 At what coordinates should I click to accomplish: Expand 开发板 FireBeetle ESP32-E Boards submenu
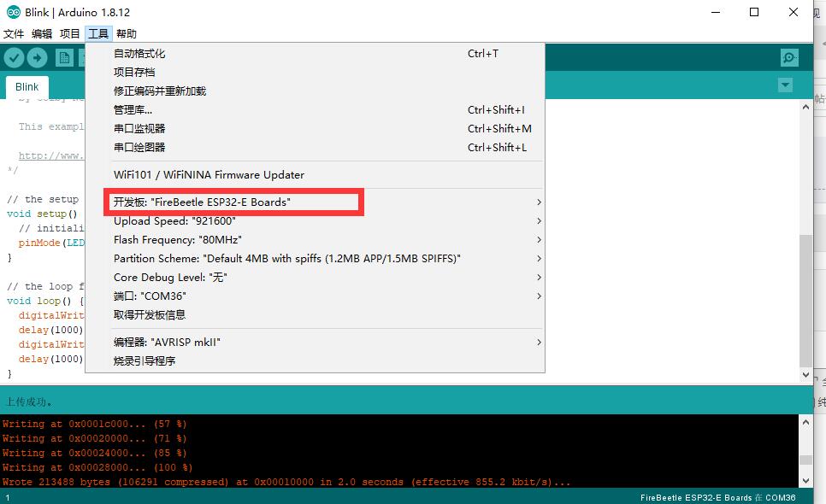315,202
